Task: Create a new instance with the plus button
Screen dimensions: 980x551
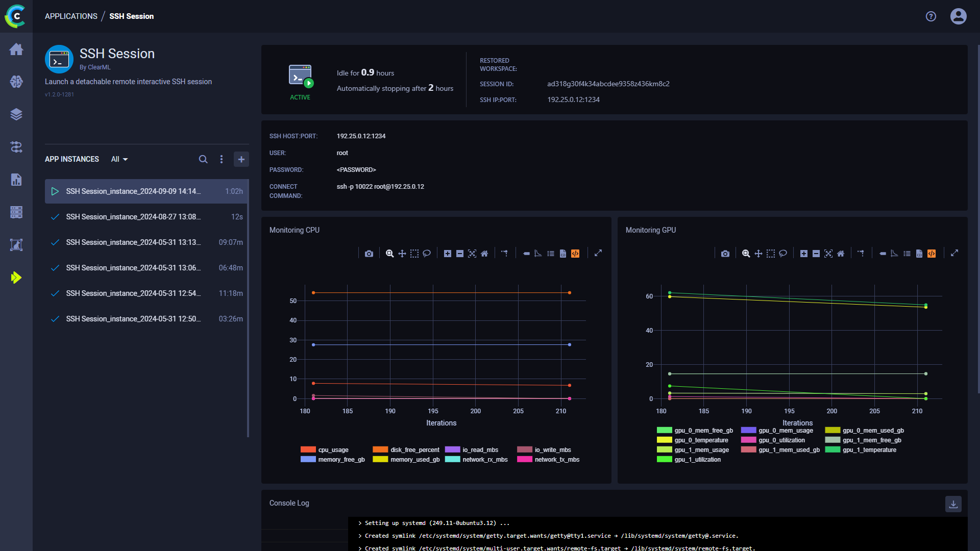Action: click(x=241, y=159)
